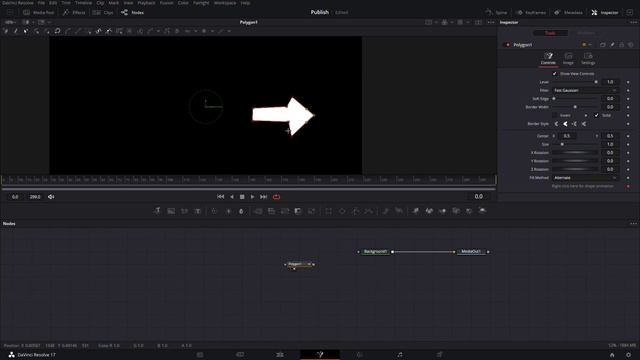
Task: Uncheck Show View Controls
Action: click(x=554, y=74)
